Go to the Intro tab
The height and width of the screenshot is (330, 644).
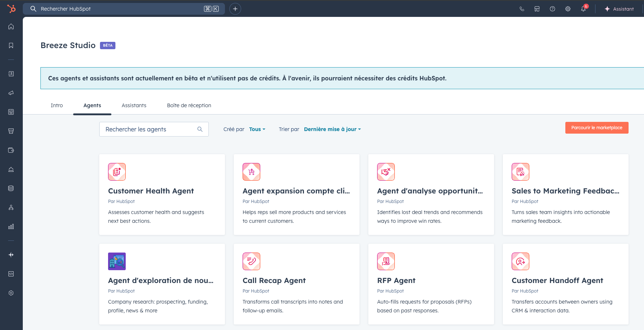point(57,105)
